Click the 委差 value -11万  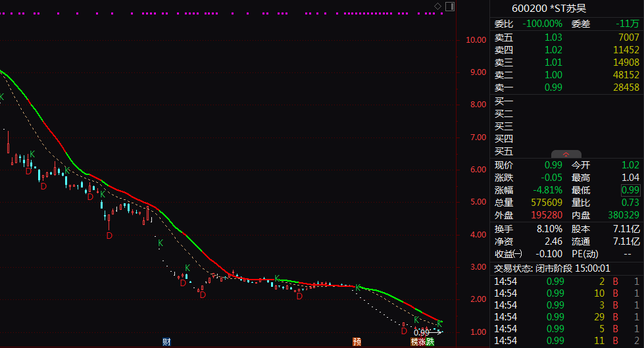click(628, 24)
